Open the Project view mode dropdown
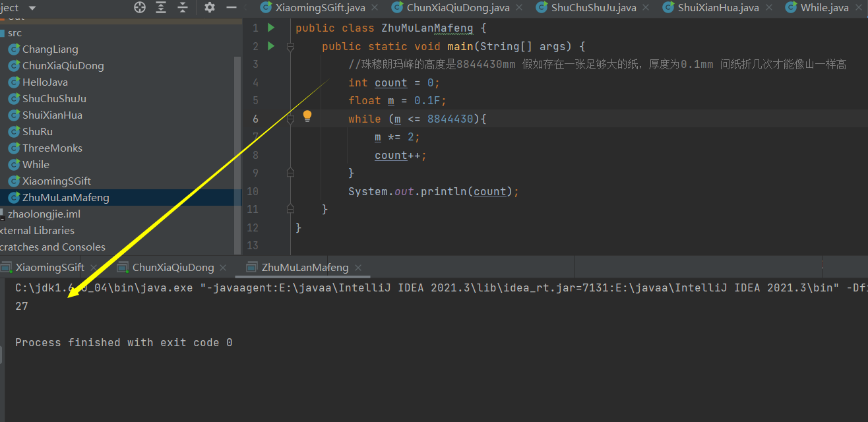The image size is (868, 422). [32, 8]
